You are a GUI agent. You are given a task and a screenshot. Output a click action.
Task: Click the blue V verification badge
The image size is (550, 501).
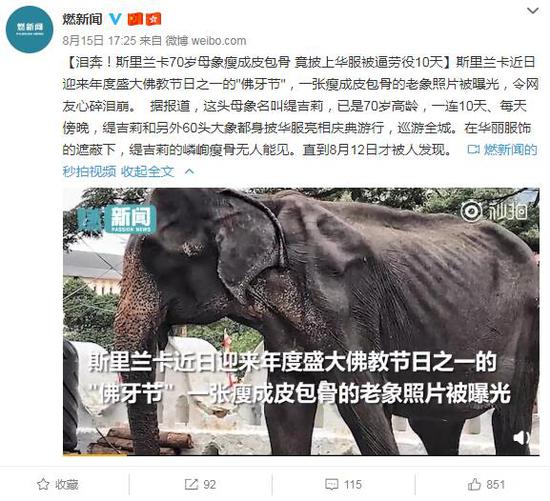(116, 19)
